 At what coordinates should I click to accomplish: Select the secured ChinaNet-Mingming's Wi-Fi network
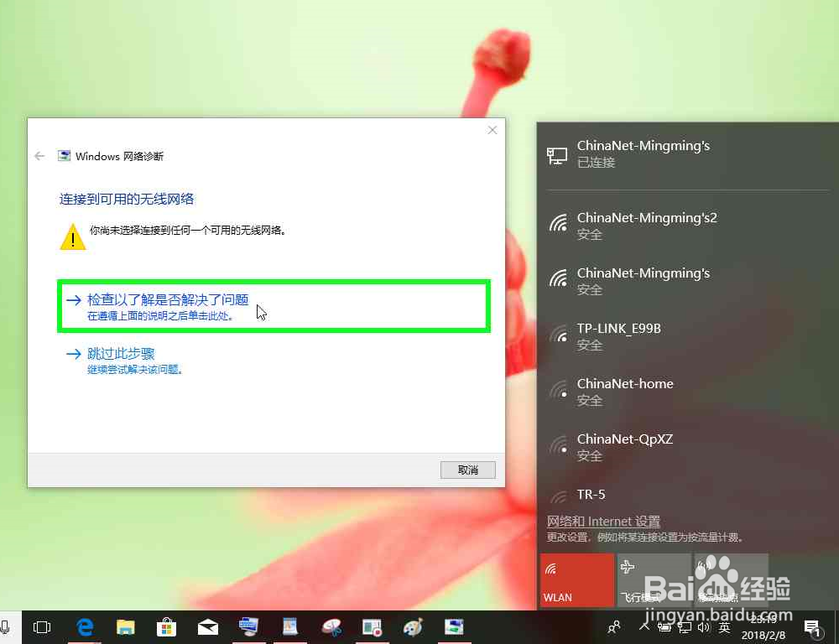pos(688,280)
